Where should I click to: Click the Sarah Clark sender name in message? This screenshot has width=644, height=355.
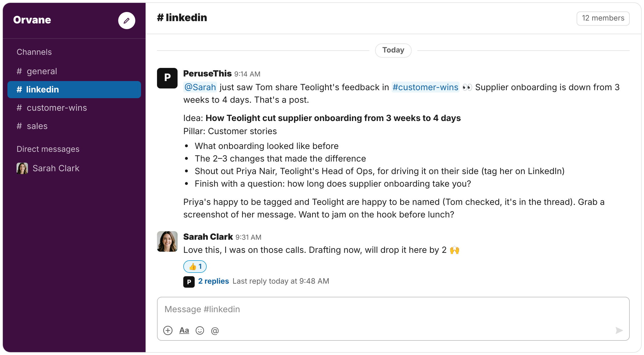coord(208,237)
